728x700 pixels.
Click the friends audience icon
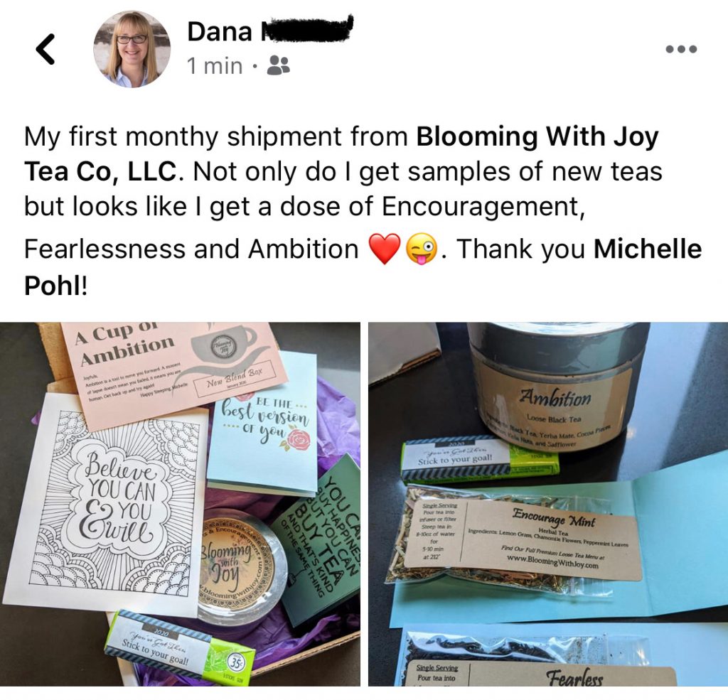(279, 66)
